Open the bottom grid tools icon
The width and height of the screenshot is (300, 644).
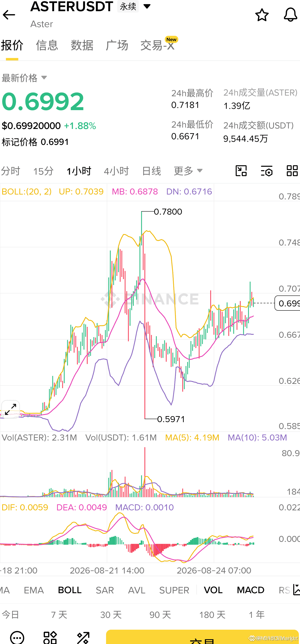50,638
